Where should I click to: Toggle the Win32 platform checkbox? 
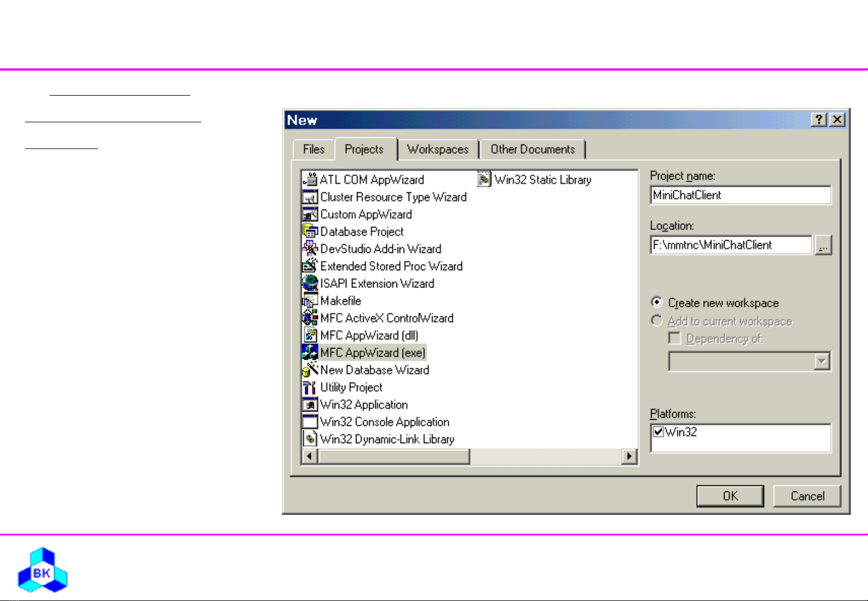(x=658, y=432)
